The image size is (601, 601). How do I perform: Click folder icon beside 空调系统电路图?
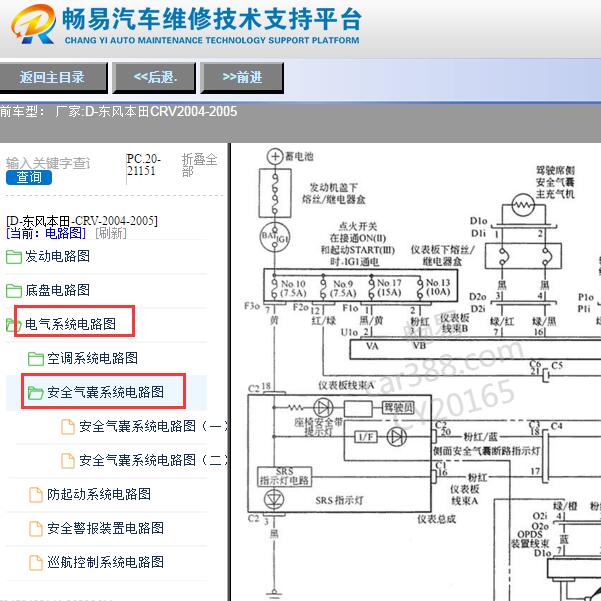[x=36, y=359]
